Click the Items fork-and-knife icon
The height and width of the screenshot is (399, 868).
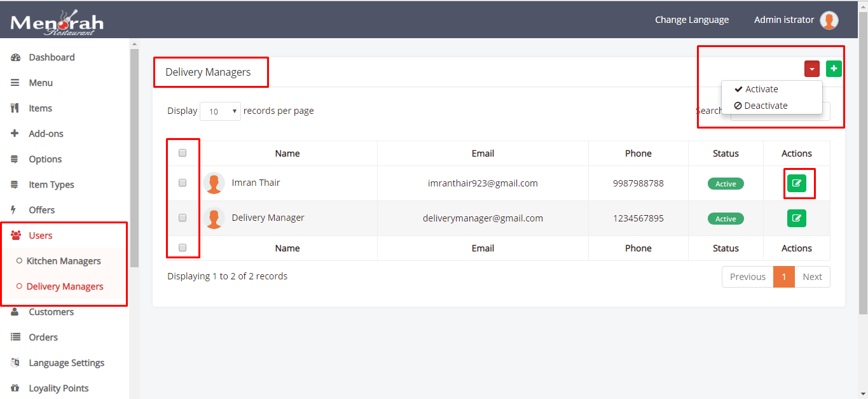point(15,108)
